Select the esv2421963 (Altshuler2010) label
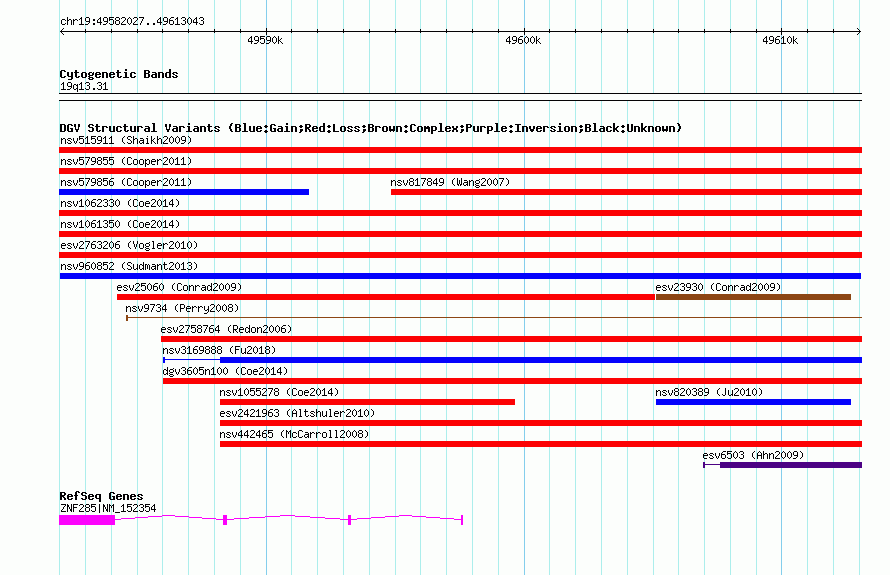This screenshot has width=890, height=575. [x=297, y=413]
